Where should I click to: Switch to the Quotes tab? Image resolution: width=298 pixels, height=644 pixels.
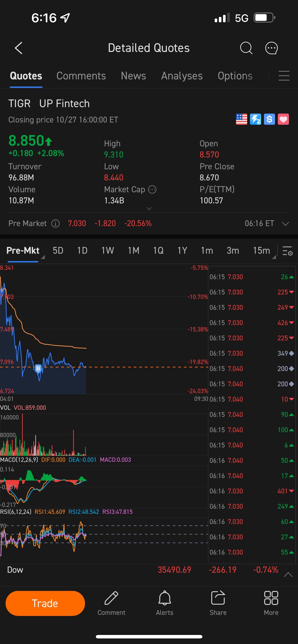(x=26, y=76)
